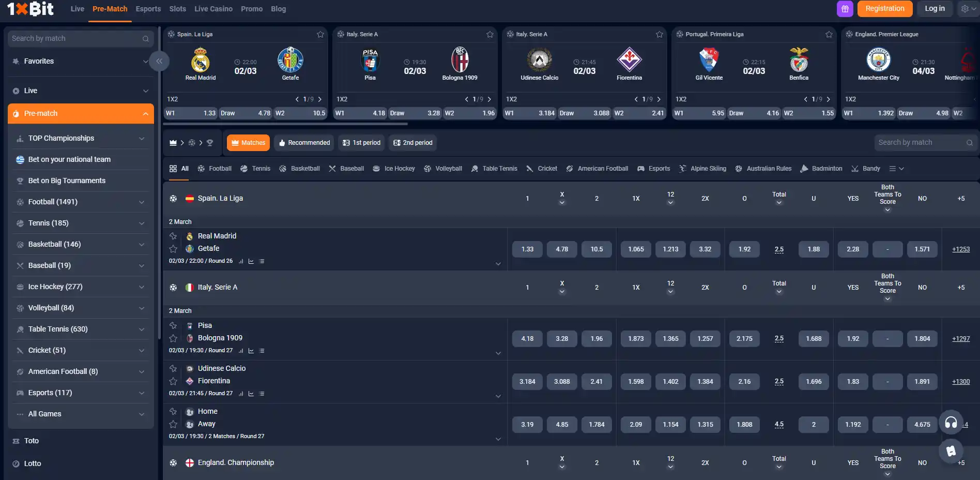
Task: Open the settings gear dropdown
Action: coord(968,9)
